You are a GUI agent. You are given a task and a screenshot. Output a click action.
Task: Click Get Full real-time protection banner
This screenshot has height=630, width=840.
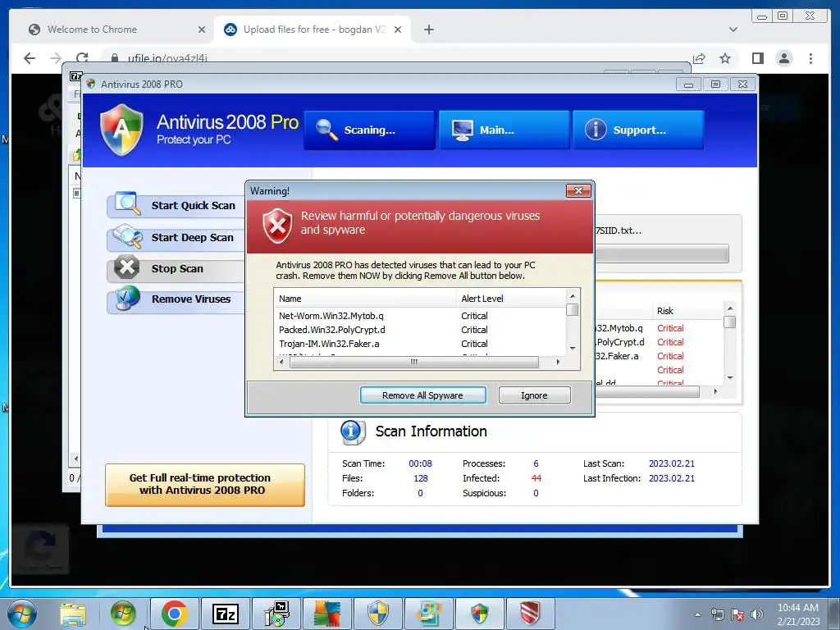point(204,484)
